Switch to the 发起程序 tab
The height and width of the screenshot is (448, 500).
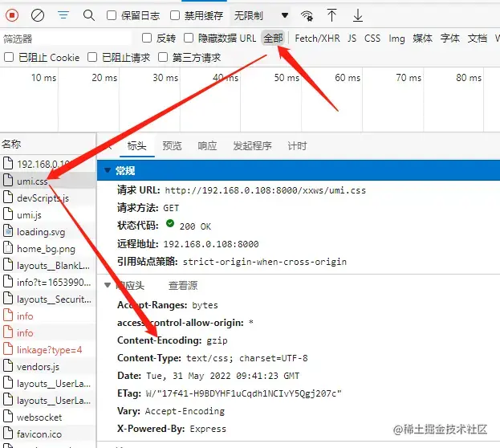click(x=252, y=146)
